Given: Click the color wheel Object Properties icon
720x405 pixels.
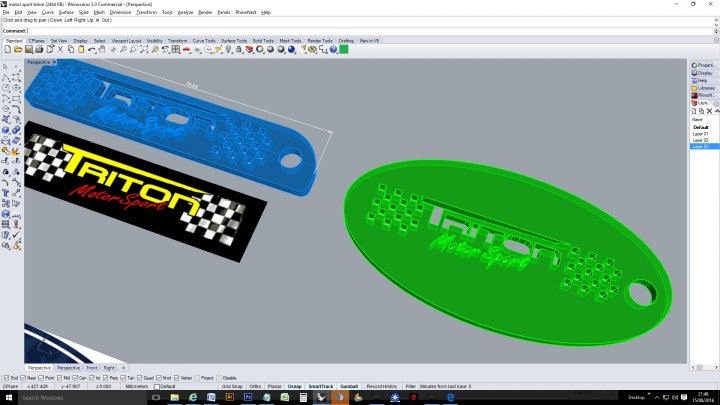Looking at the screenshot, I should tap(260, 50).
